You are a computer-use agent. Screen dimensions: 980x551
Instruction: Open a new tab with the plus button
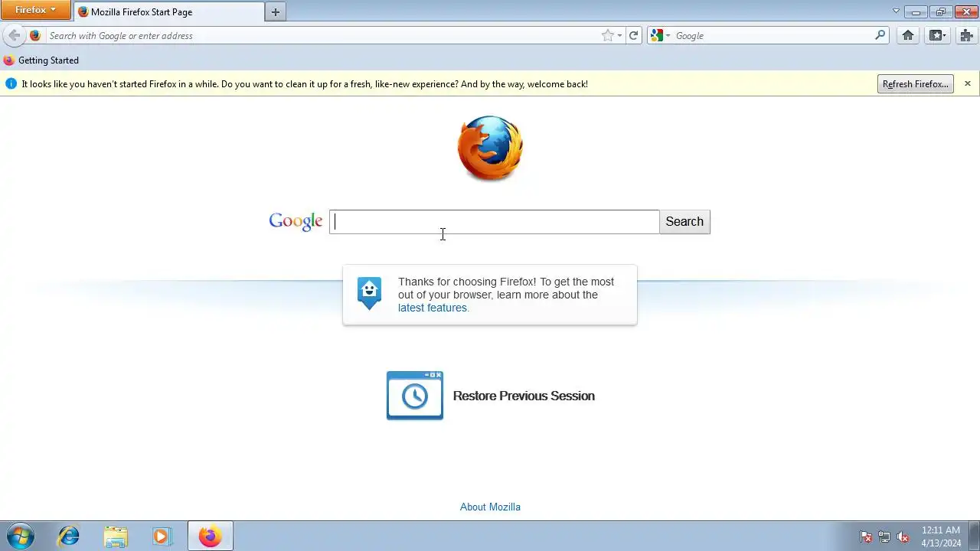pos(276,11)
